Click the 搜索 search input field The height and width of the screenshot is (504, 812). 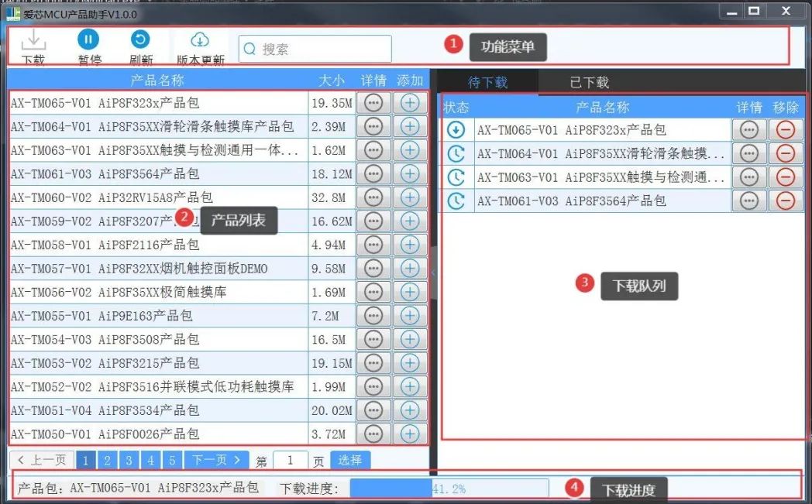pos(315,49)
